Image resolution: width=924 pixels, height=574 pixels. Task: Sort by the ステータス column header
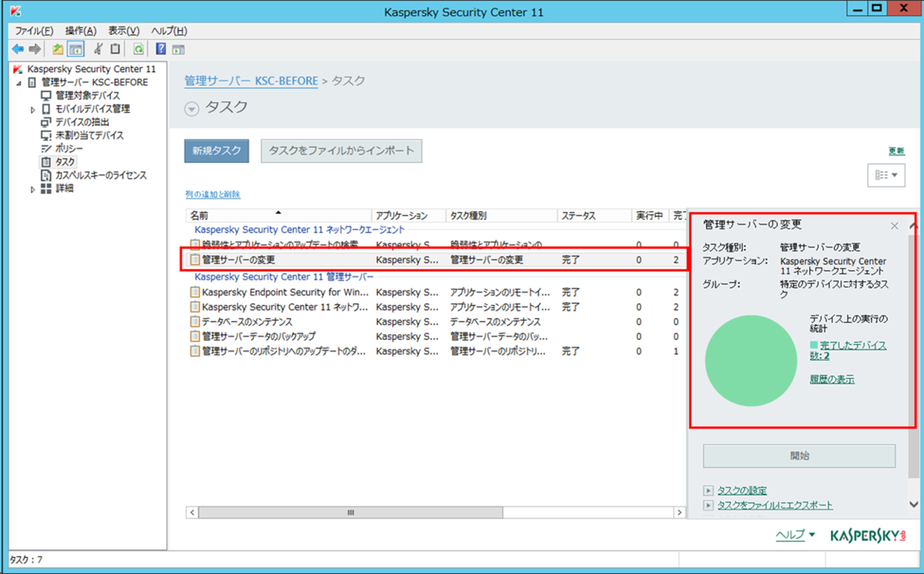tap(593, 215)
